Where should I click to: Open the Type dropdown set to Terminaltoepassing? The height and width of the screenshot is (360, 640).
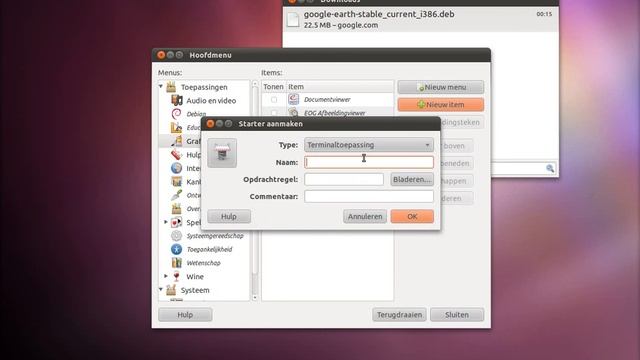(x=369, y=145)
